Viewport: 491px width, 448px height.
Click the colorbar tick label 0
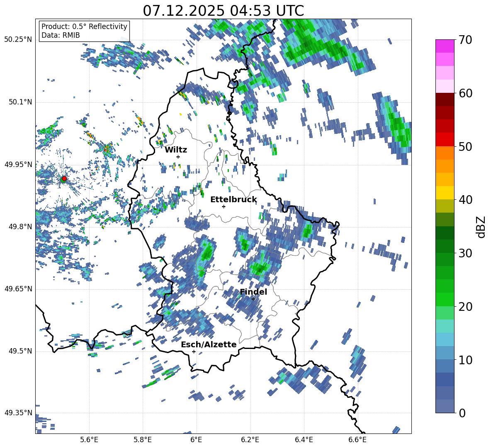click(x=462, y=413)
